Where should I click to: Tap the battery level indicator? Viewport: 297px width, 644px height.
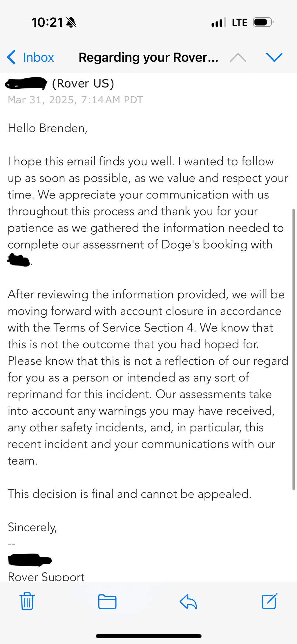pos(262,22)
